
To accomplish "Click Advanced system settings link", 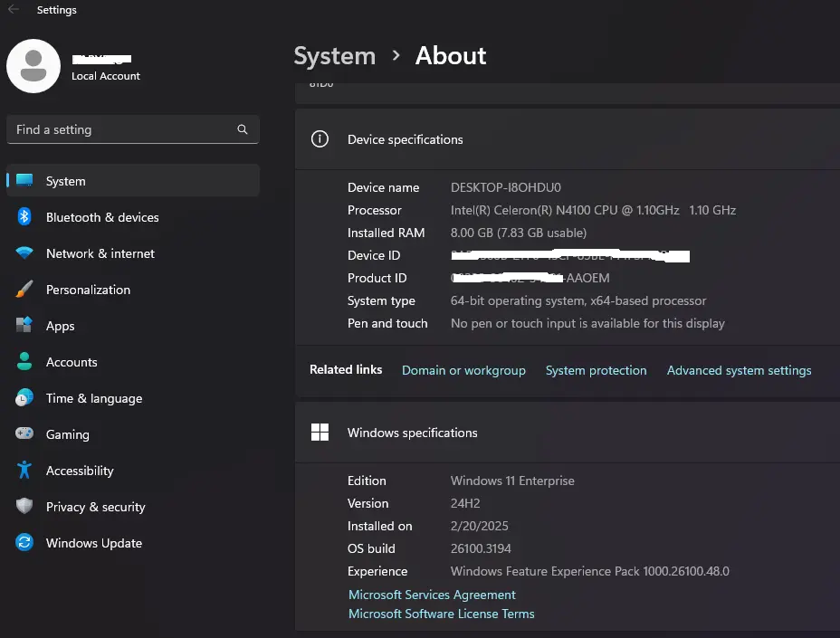I will [739, 370].
